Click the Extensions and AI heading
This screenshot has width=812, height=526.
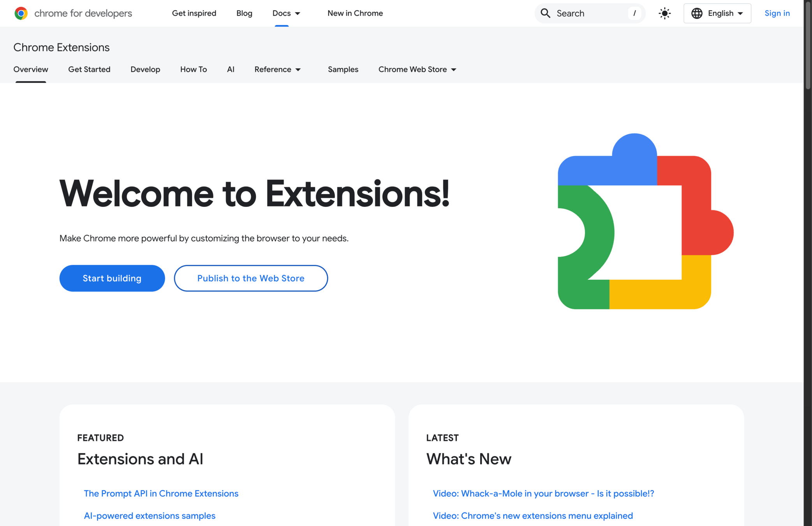[x=140, y=459]
